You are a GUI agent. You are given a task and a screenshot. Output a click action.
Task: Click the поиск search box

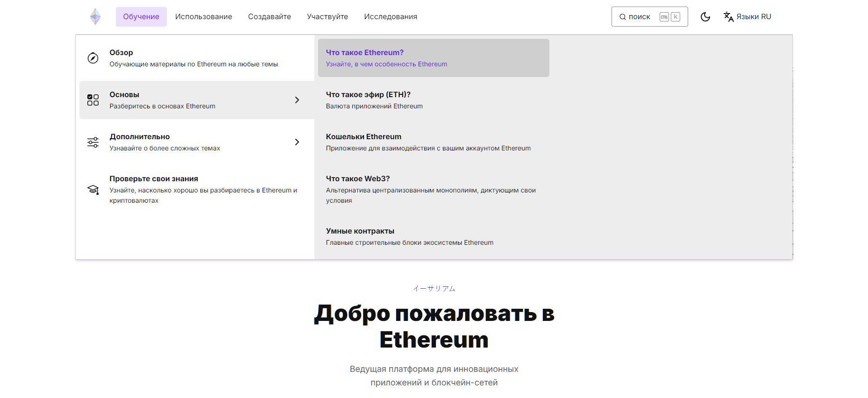tap(649, 17)
